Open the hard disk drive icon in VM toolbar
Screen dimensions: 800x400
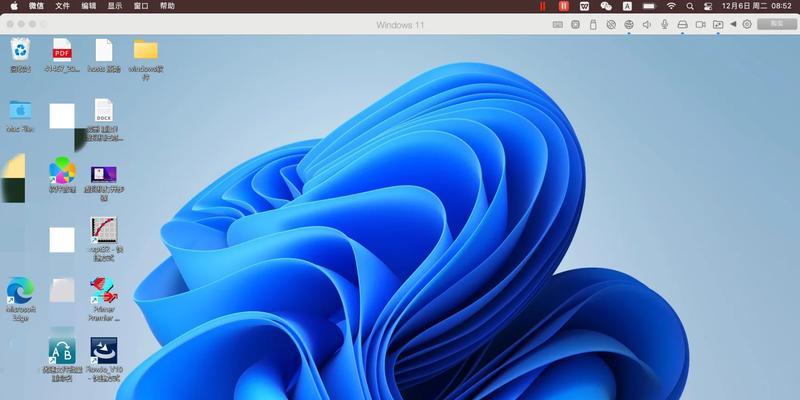(x=683, y=24)
